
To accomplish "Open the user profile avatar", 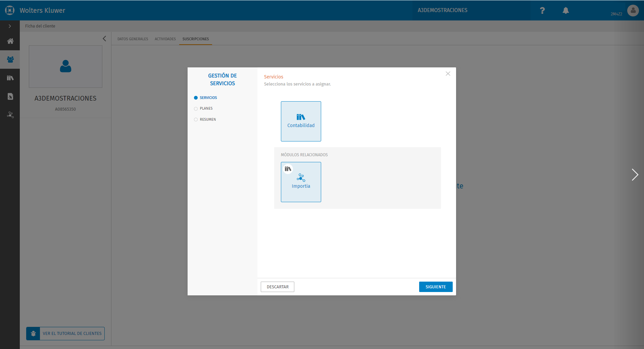I will (633, 10).
